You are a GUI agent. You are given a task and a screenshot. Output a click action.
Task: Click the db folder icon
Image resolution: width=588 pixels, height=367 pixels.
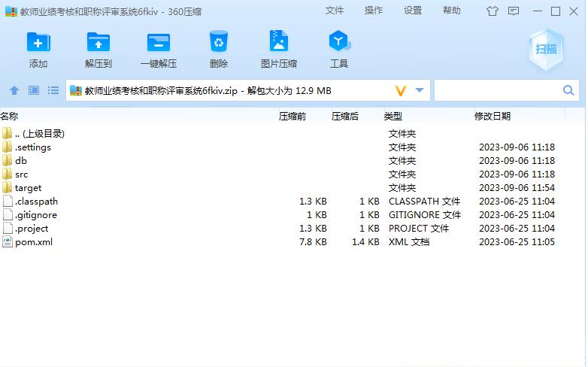pyautogui.click(x=7, y=161)
